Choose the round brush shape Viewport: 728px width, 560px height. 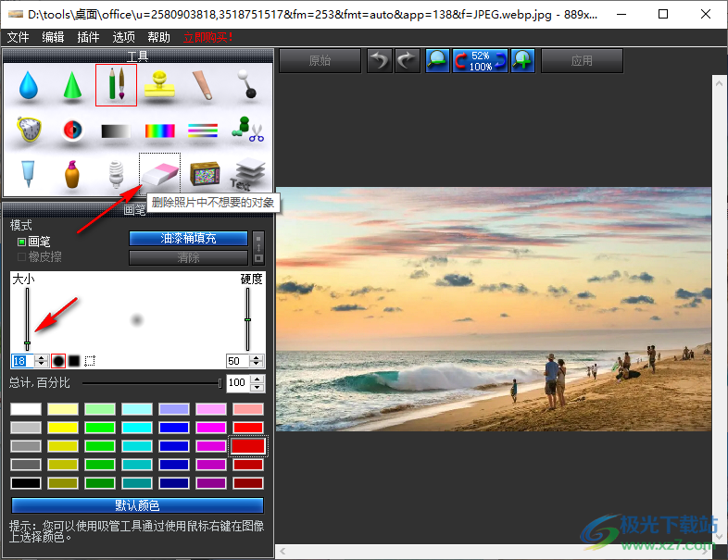(x=58, y=360)
